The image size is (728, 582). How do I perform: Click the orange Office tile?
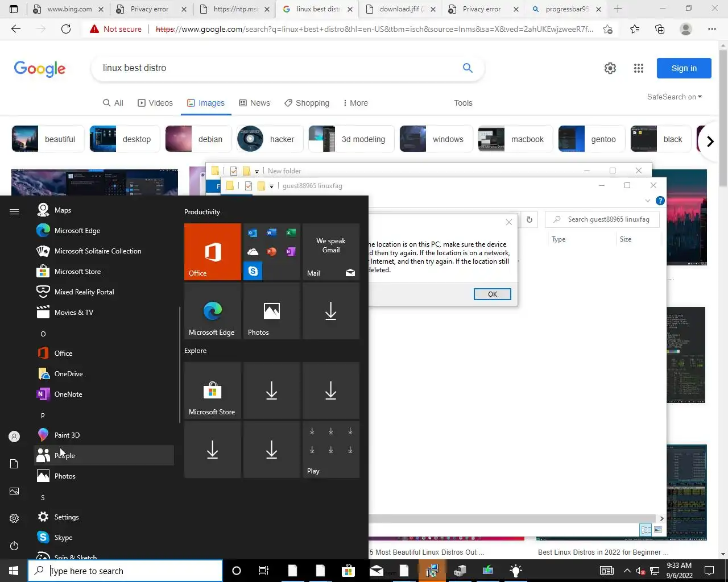tap(213, 252)
